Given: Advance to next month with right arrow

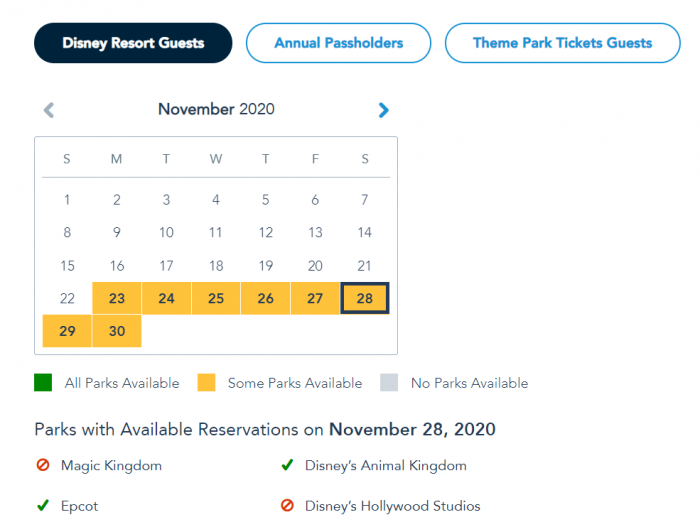Looking at the screenshot, I should tap(384, 110).
